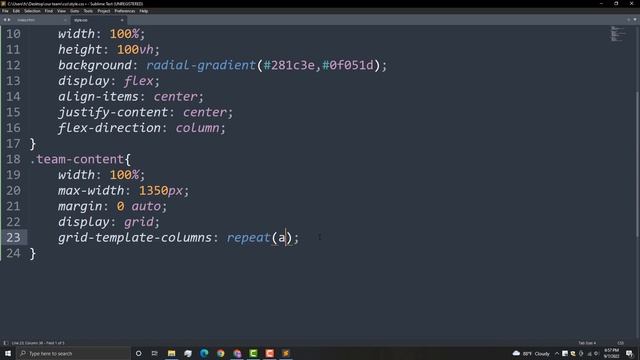Close the style.css tab

click(x=122, y=20)
